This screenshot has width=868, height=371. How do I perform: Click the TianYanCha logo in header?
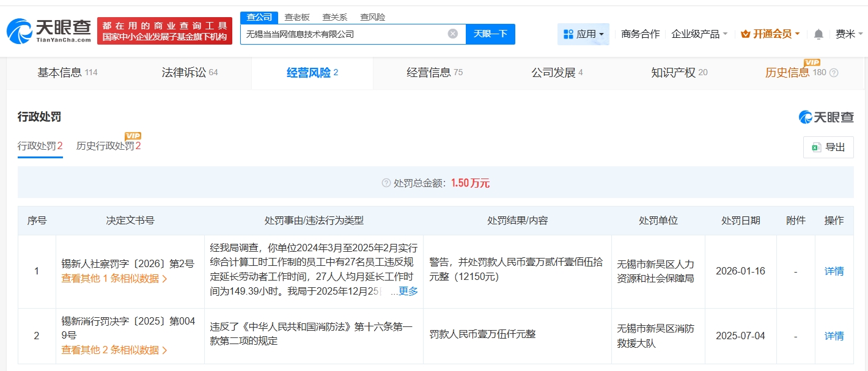click(x=49, y=31)
